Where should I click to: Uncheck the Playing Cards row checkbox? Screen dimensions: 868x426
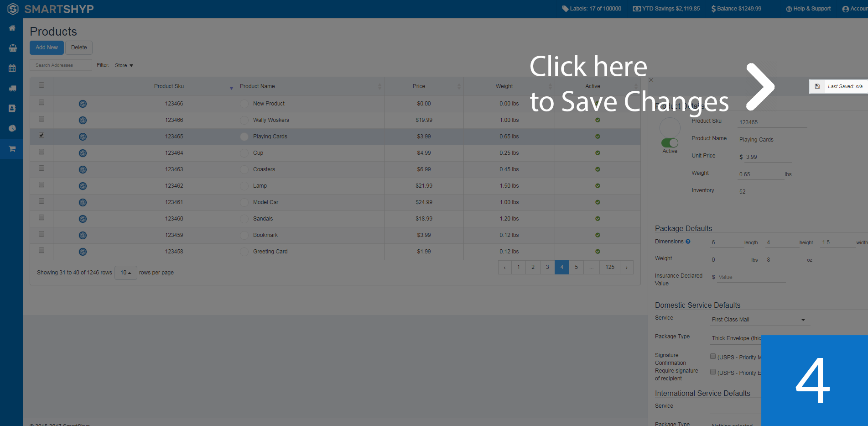tap(42, 135)
